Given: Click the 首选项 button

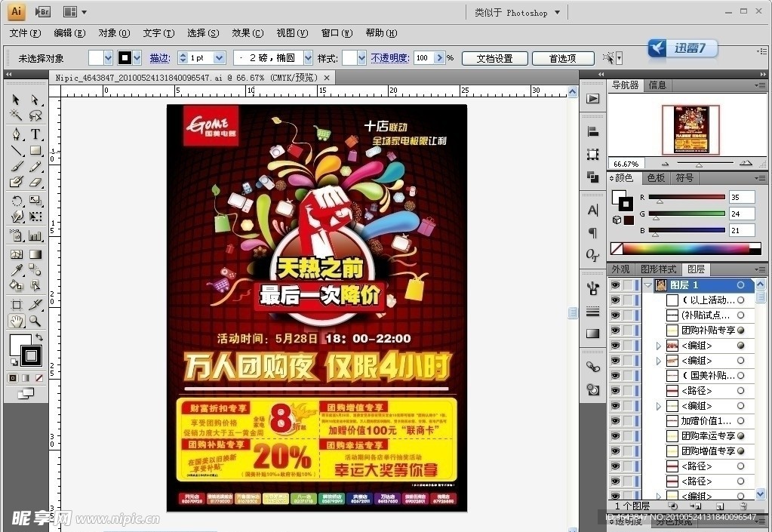Looking at the screenshot, I should (563, 59).
